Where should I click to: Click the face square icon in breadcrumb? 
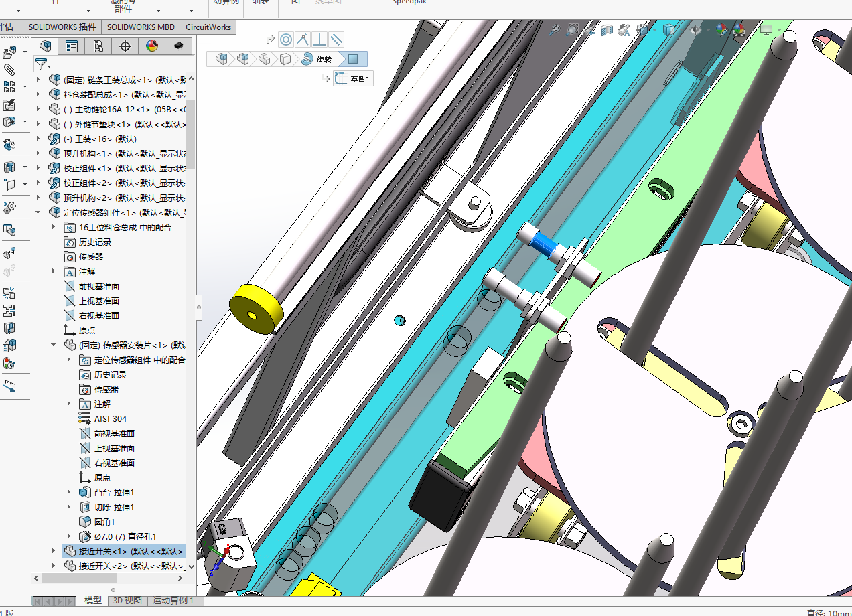pos(354,59)
